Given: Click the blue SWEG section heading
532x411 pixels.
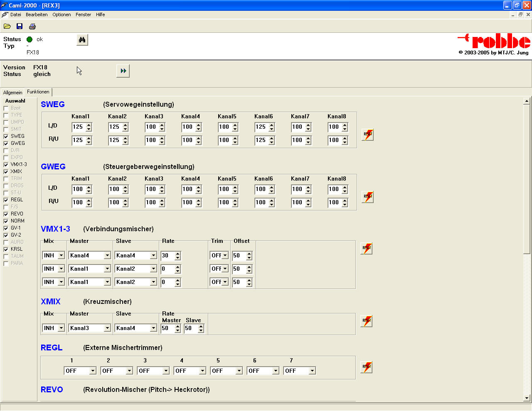Looking at the screenshot, I should click(52, 105).
